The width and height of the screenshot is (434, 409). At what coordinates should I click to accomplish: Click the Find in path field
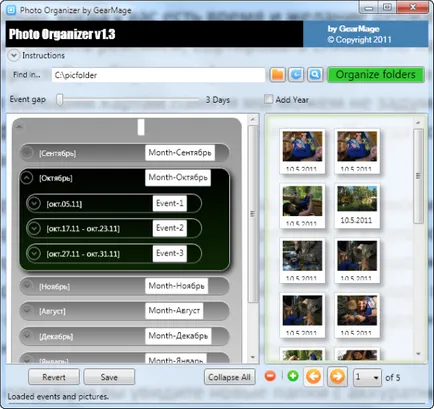click(x=158, y=75)
